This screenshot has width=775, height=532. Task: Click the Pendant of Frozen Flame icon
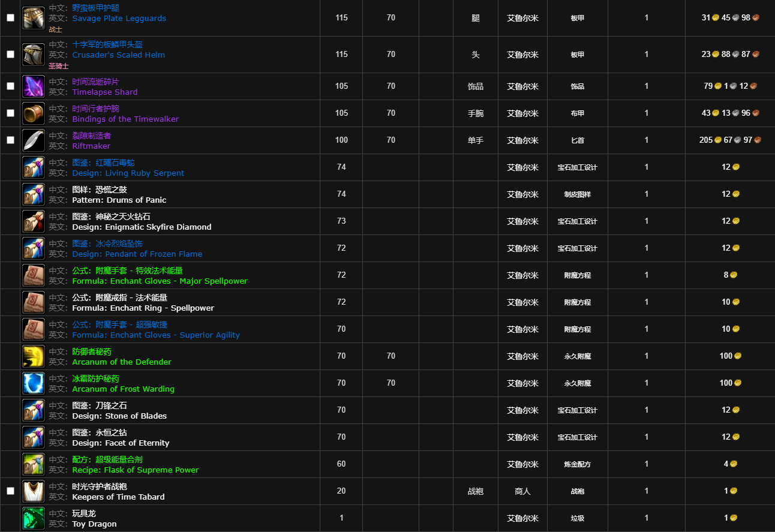coord(33,248)
